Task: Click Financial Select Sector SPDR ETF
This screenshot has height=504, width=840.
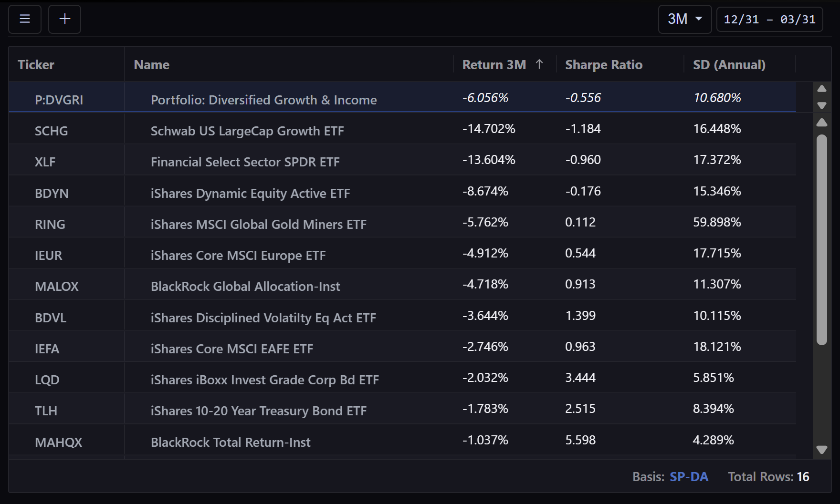Action: (x=245, y=162)
